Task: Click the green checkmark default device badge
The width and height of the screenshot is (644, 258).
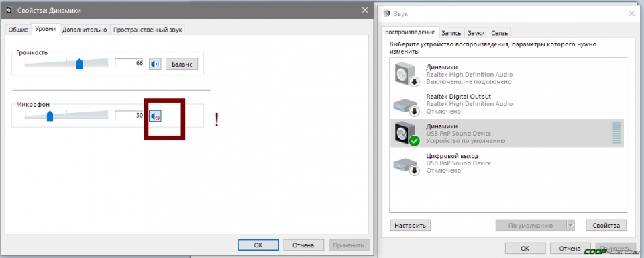Action: click(415, 141)
